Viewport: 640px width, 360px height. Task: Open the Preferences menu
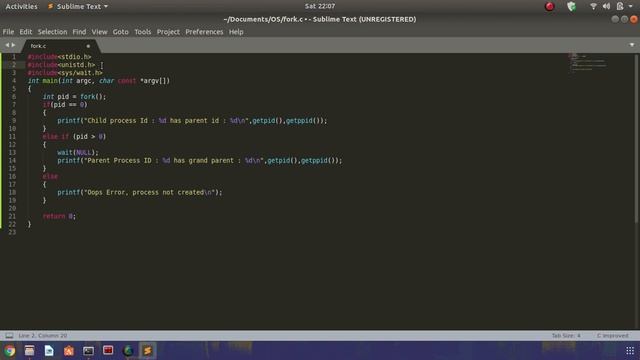pyautogui.click(x=204, y=32)
